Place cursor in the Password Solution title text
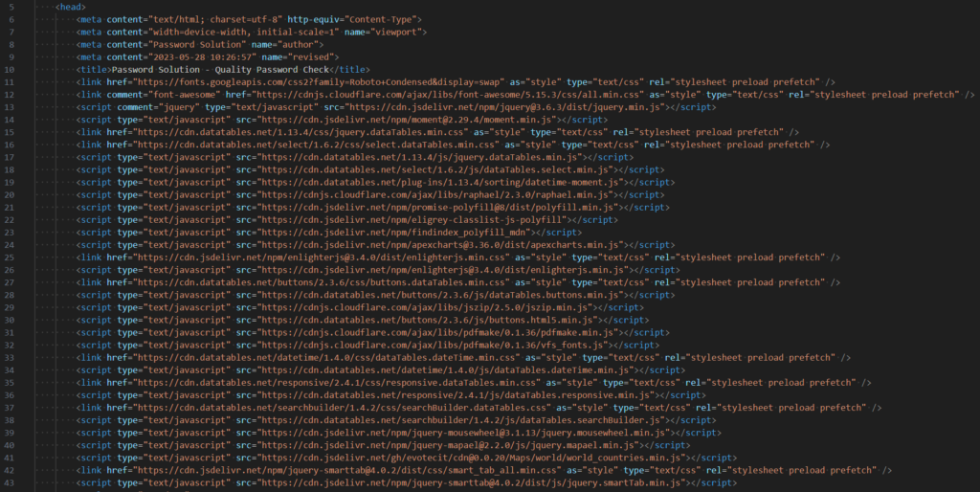Viewport: 980px width, 492px height. [x=220, y=70]
